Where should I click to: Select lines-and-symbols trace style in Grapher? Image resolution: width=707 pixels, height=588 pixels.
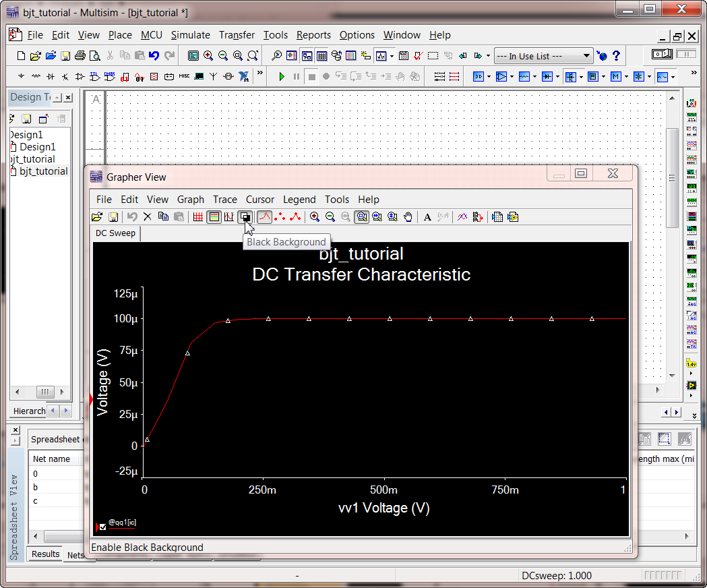tap(295, 217)
